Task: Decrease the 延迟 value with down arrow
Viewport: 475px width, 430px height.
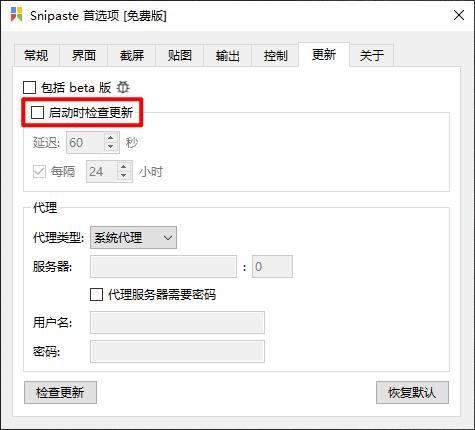Action: click(x=111, y=147)
